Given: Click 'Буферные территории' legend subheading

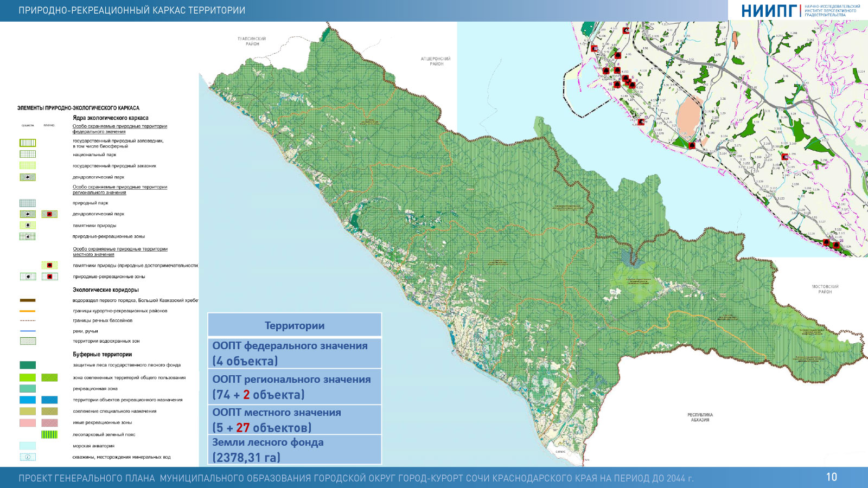Looking at the screenshot, I should (103, 355).
